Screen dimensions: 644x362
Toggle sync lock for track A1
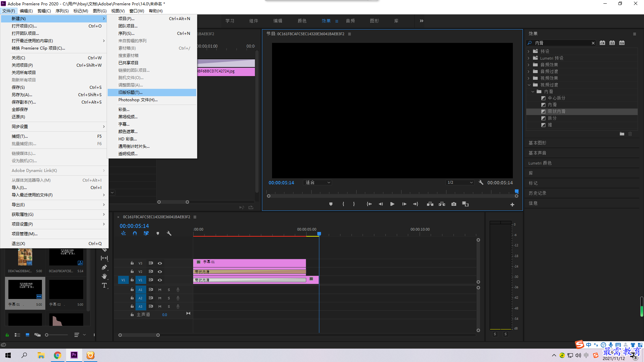click(x=151, y=290)
